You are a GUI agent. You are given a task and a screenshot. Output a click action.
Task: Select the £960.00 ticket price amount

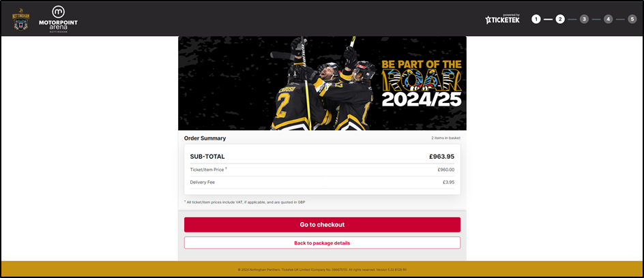point(445,170)
